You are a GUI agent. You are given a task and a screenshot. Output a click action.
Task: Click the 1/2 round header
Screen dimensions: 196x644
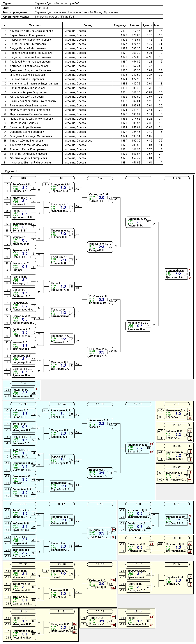[x=138, y=178]
